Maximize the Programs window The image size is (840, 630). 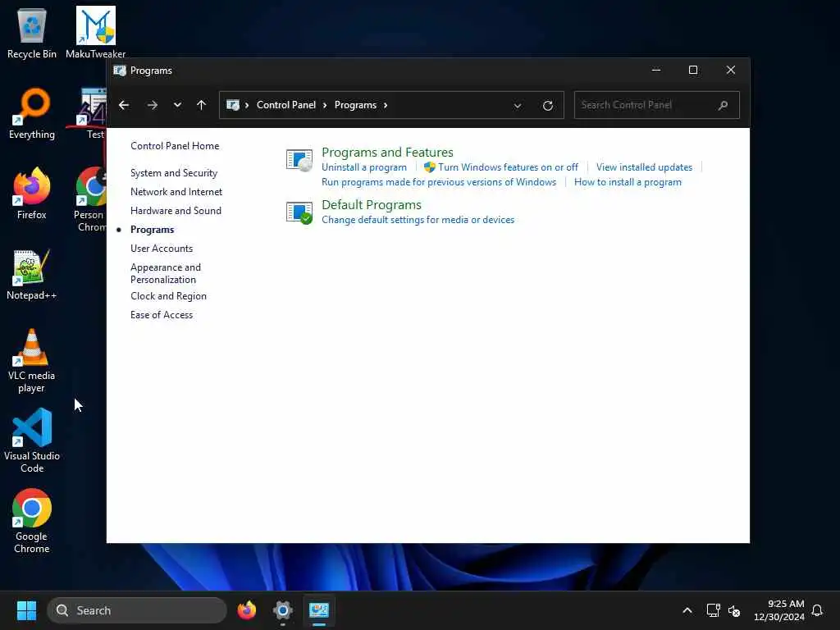click(x=693, y=71)
